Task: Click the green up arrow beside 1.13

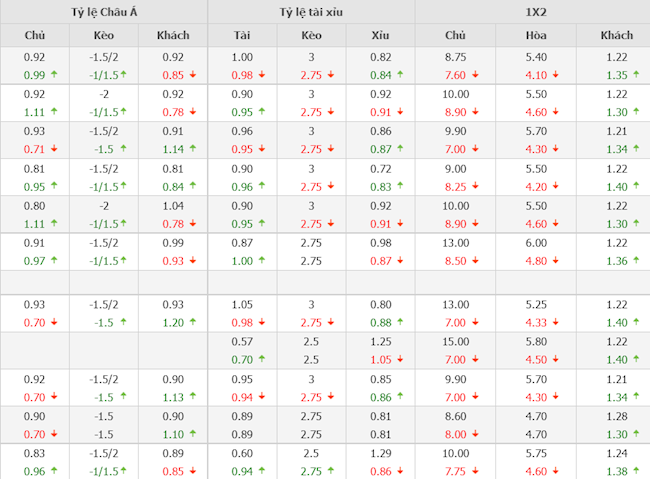Action: pyautogui.click(x=192, y=397)
